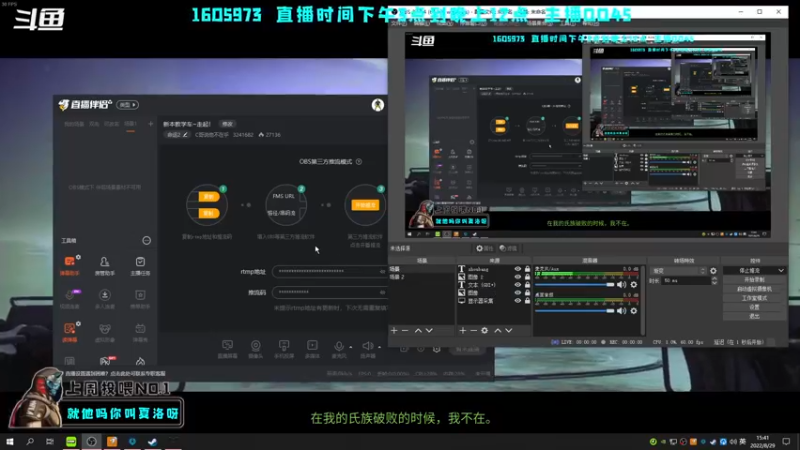Image resolution: width=800 pixels, height=450 pixels.
Task: Open OBS from the taskbar
Action: click(91, 441)
